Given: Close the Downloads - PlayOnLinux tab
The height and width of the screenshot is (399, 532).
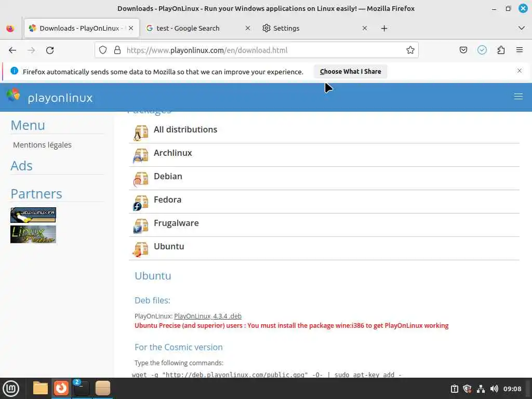Looking at the screenshot, I should click(131, 28).
